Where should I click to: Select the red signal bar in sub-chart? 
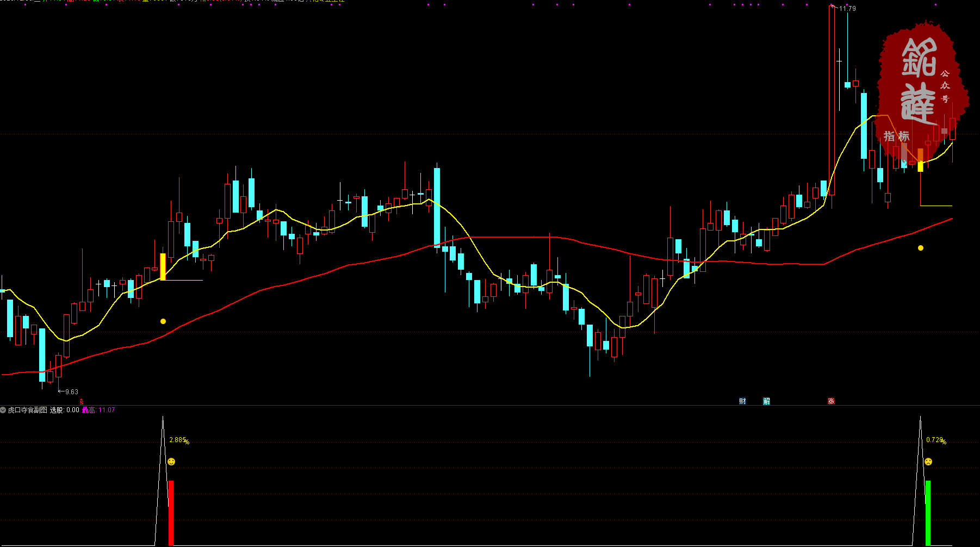click(171, 512)
